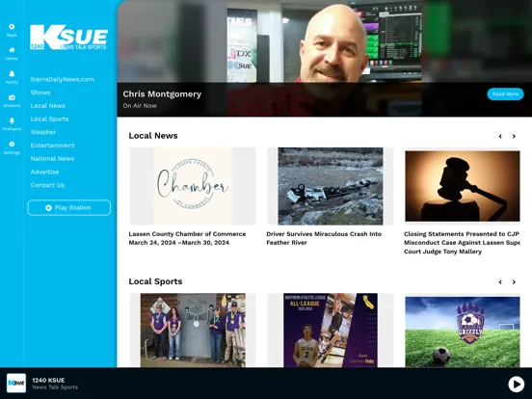Open the trap shooting team photo

pyautogui.click(x=193, y=331)
